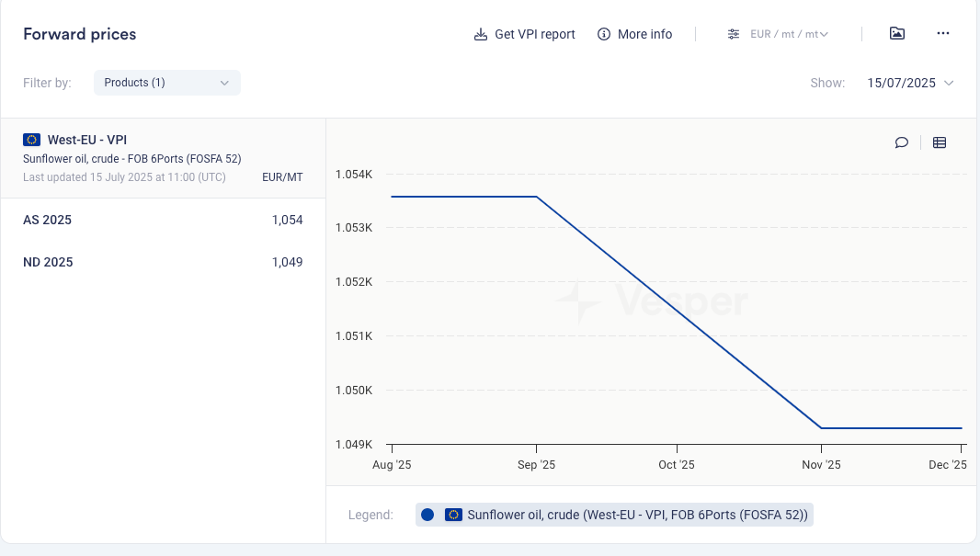Open the three-dot more options menu
This screenshot has height=556, width=980.
point(942,34)
